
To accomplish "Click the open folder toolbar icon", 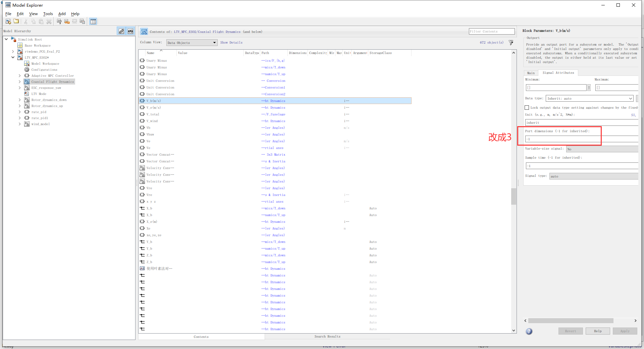I will (16, 21).
